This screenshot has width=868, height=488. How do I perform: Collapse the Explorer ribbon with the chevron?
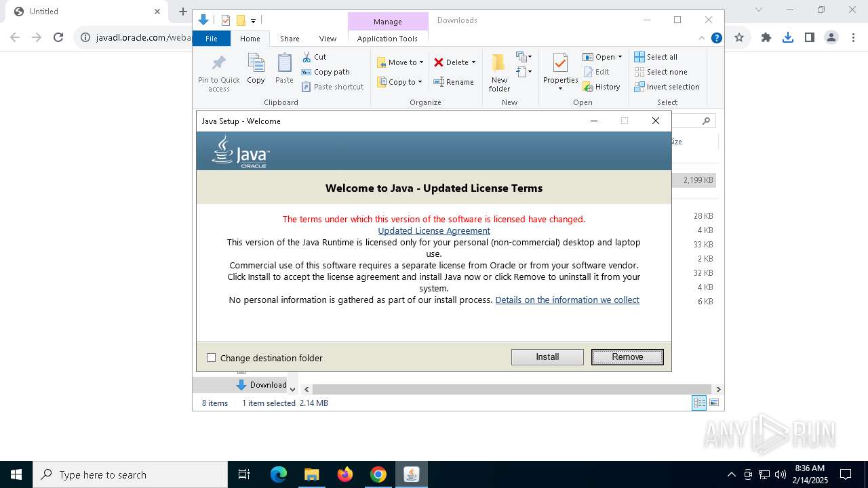click(x=702, y=38)
